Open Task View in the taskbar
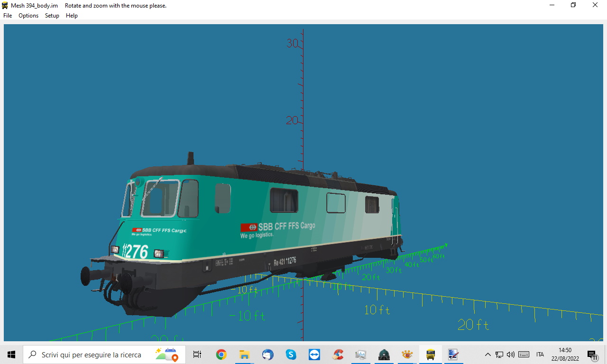607x364 pixels. click(x=197, y=355)
